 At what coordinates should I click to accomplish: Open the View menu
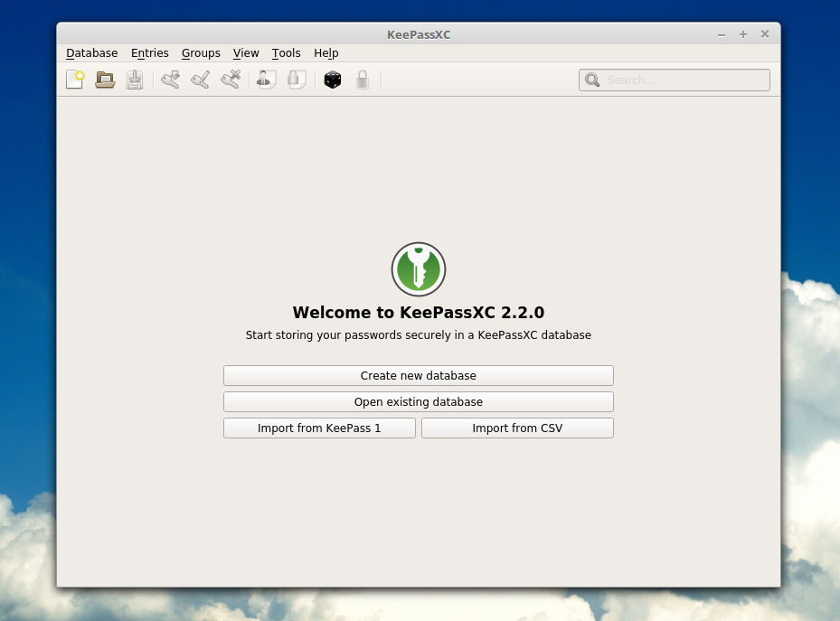pyautogui.click(x=246, y=53)
